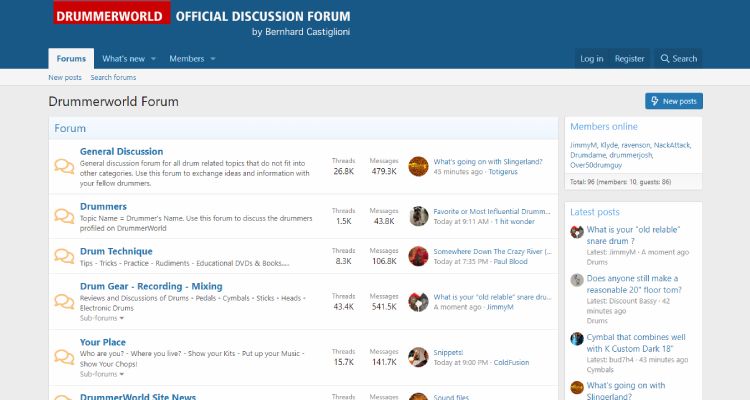The height and width of the screenshot is (400, 750).
Task: Click the Drummerworld Forum page title
Action: click(113, 101)
